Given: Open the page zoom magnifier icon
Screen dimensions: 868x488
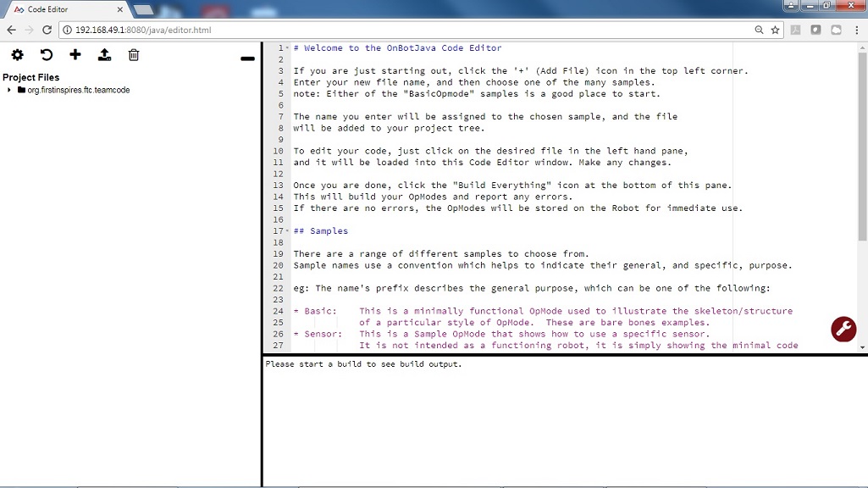Looking at the screenshot, I should (758, 29).
